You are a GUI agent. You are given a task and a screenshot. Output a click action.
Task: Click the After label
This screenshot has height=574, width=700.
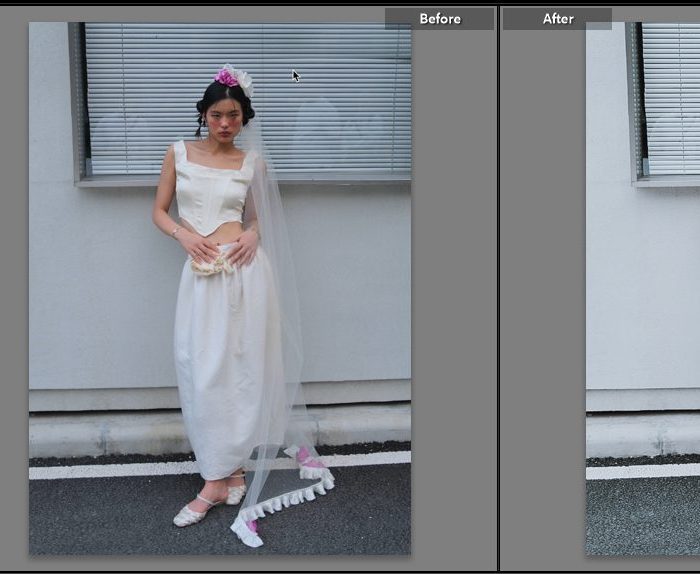click(x=558, y=19)
